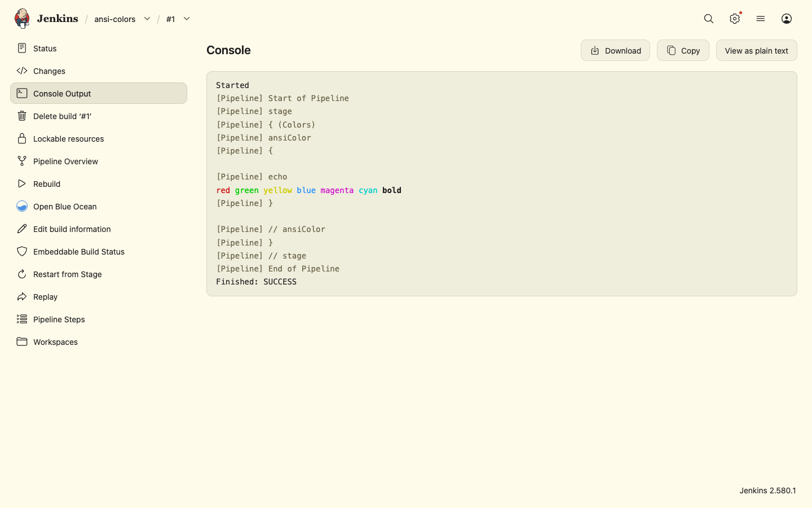The image size is (812, 508).
Task: Click the Jenkins 2.580.1 version label
Action: [767, 491]
